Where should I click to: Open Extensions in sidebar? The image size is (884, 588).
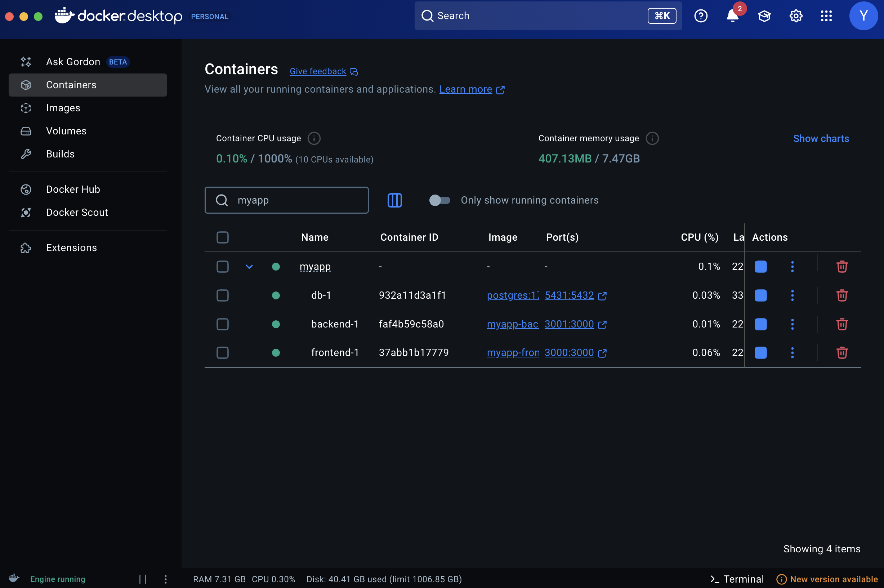click(88, 248)
